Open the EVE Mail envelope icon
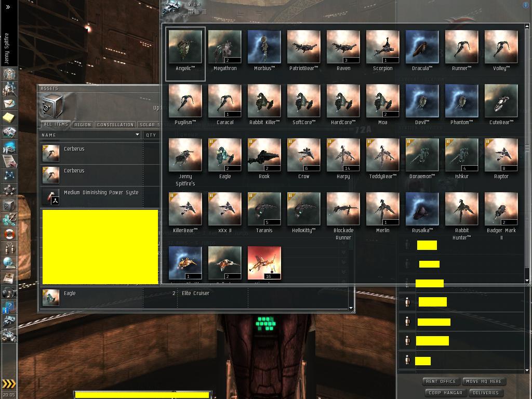Screen dimensions: 532x399 (9, 103)
